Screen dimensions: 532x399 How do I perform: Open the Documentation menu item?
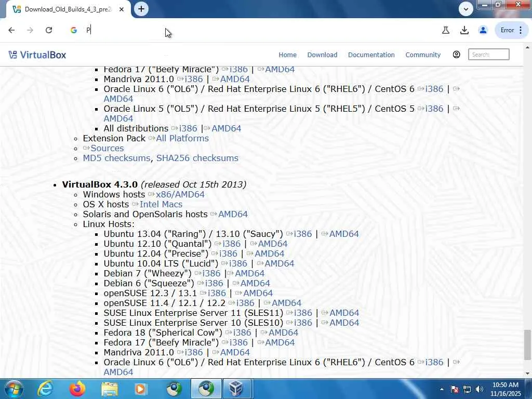[x=371, y=55]
